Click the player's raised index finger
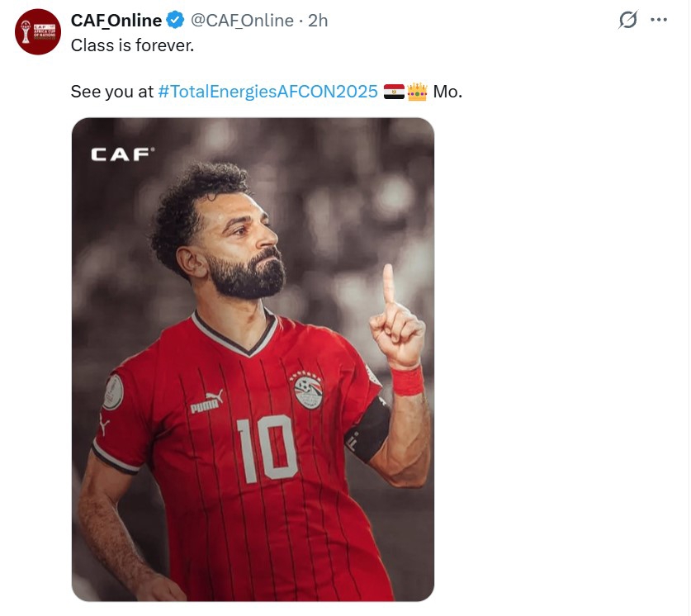 point(388,286)
